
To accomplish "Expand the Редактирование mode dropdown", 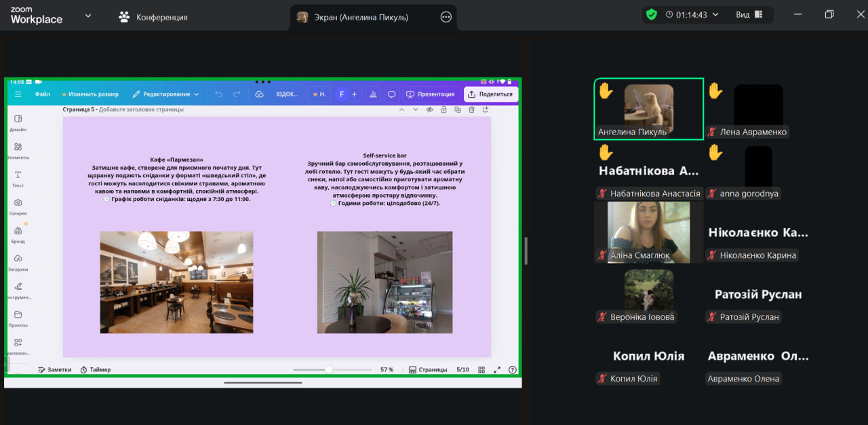I will [166, 94].
